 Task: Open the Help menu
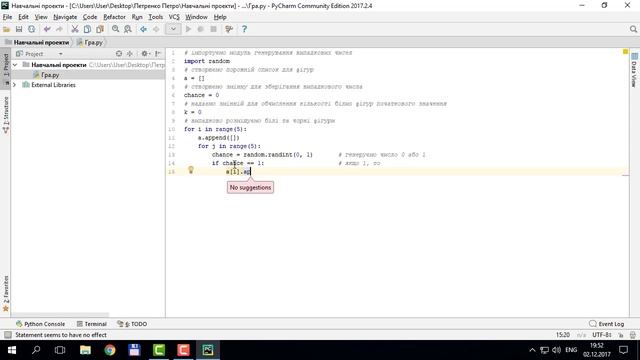tap(220, 17)
